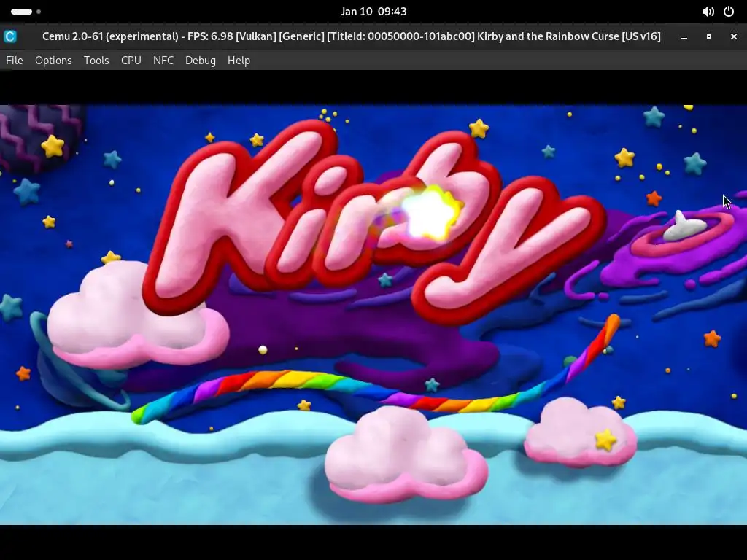Close the Cemu window

pyautogui.click(x=734, y=36)
